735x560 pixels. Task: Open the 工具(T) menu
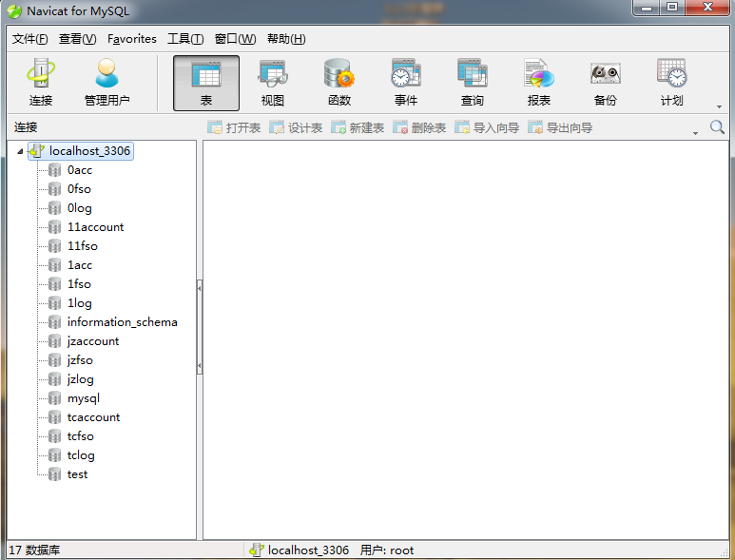[x=185, y=39]
